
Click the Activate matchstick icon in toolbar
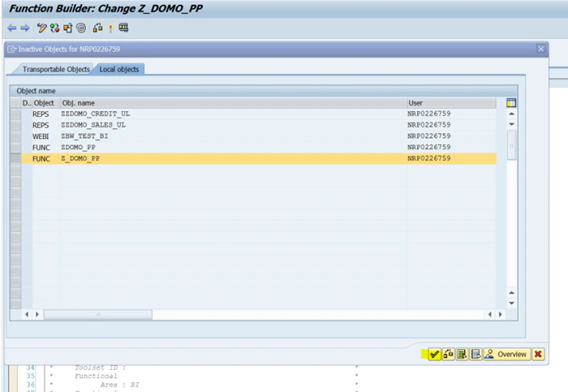pyautogui.click(x=110, y=28)
